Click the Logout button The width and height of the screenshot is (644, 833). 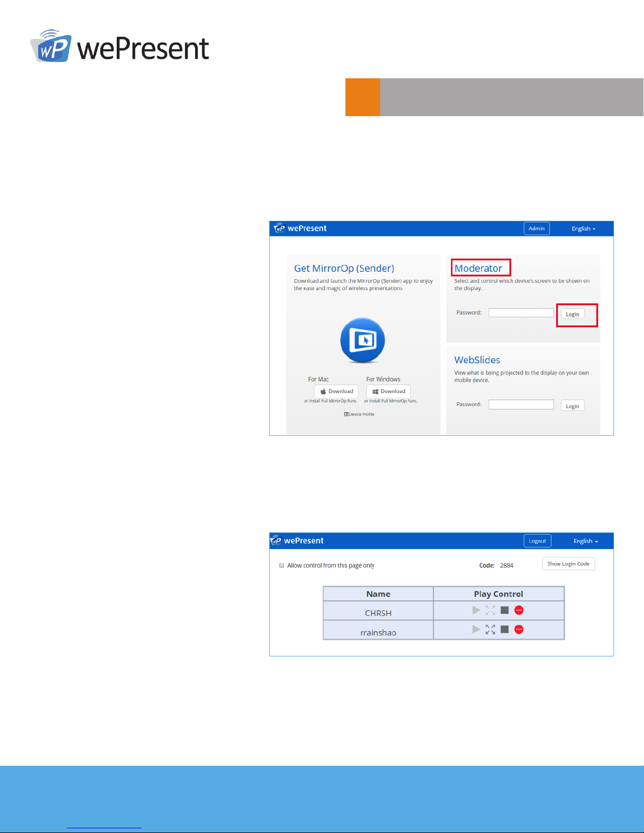click(537, 541)
